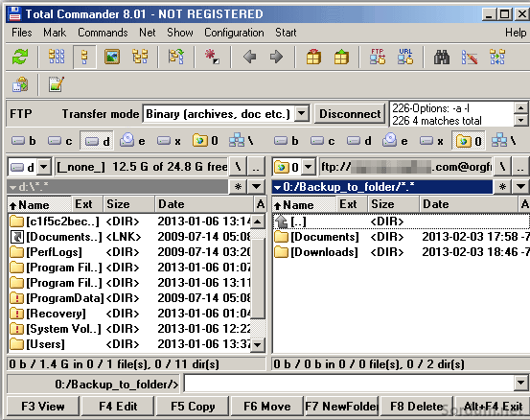This screenshot has height=420, width=530.
Task: Open network neighborhood in left drive bar
Action: (x=241, y=141)
